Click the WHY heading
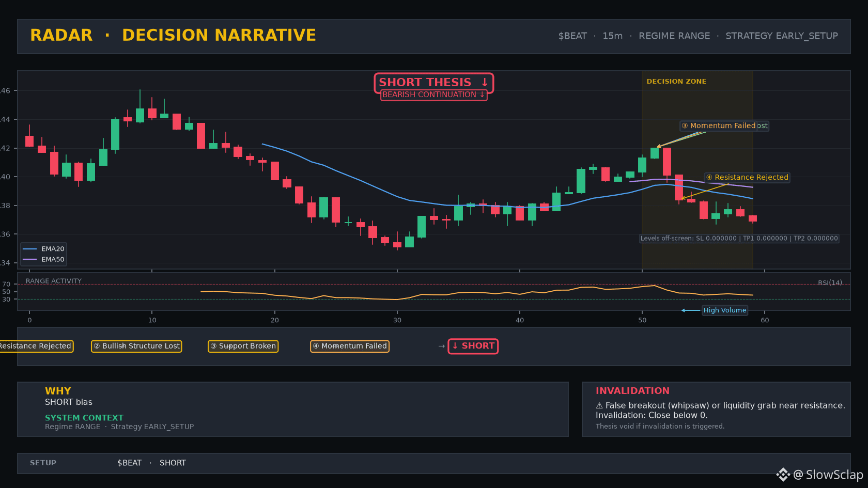The height and width of the screenshot is (488, 868). point(58,391)
